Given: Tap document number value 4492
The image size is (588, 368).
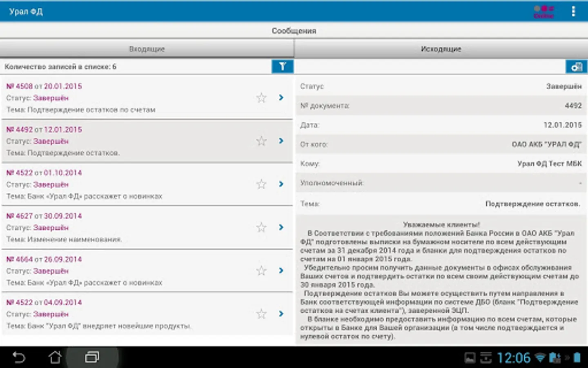Looking at the screenshot, I should tap(573, 105).
